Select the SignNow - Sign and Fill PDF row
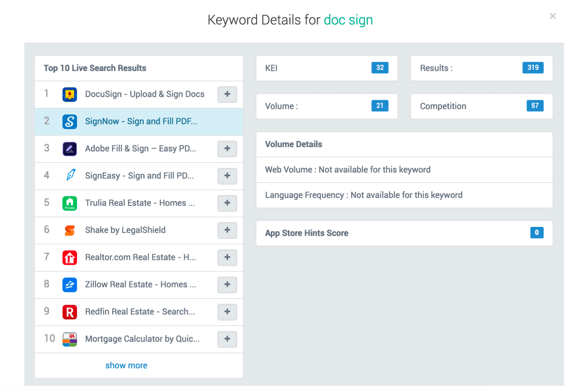 pos(139,122)
